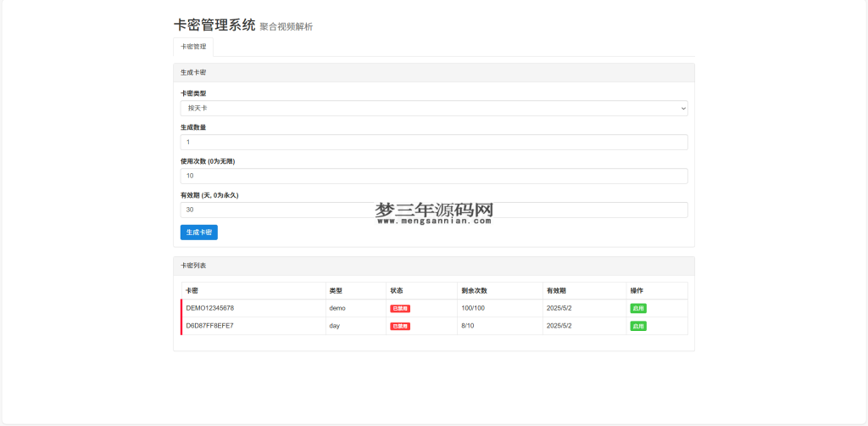868x426 pixels.
Task: Focus the 有效期 input with value 30
Action: pos(434,210)
